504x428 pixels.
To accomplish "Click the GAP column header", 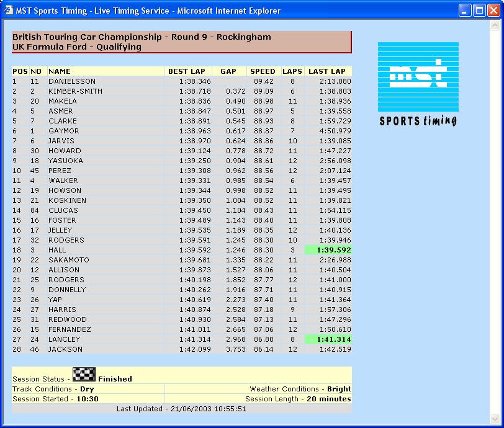I will tap(228, 71).
